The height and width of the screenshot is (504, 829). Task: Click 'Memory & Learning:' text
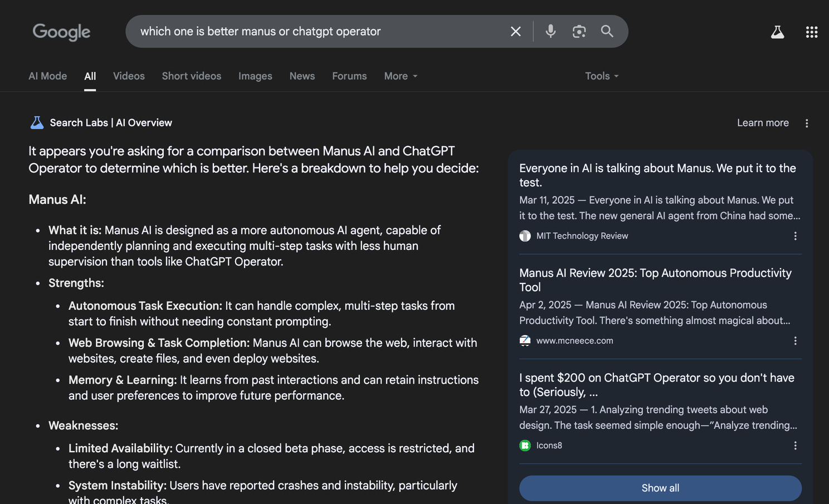point(123,380)
